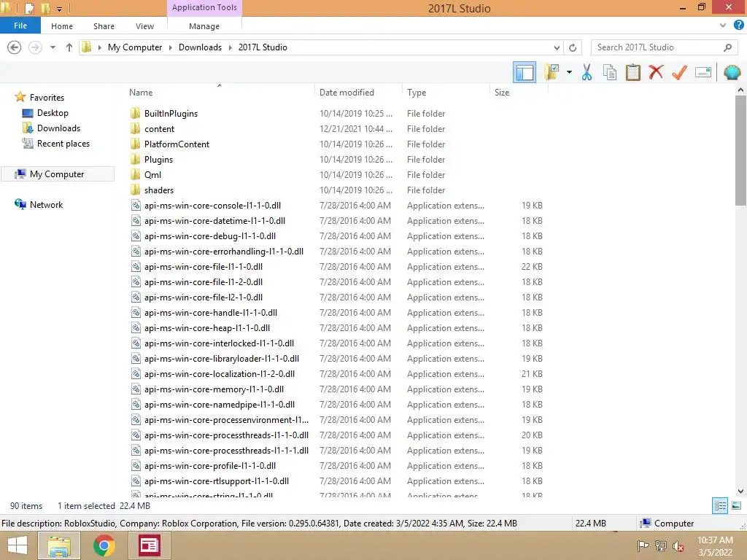Open the Windows Start button

[x=18, y=545]
